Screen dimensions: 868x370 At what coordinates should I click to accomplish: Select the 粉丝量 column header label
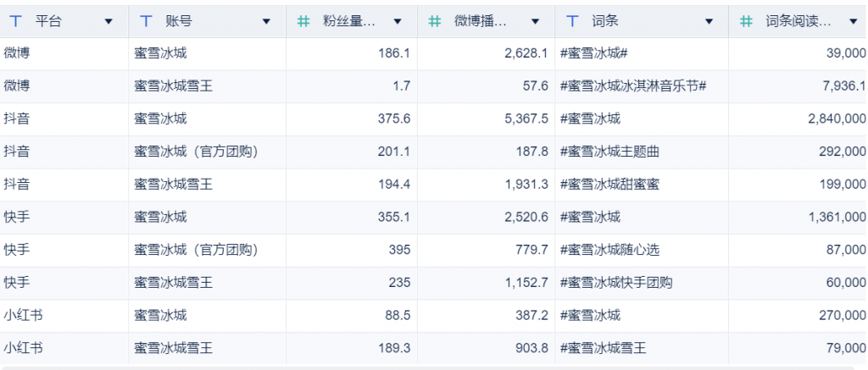(x=349, y=21)
